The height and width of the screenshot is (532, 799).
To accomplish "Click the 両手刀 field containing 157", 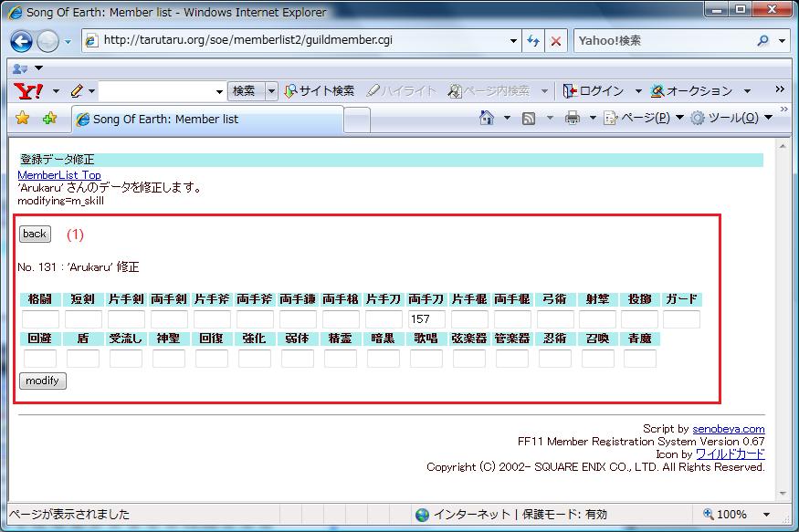I will point(426,319).
